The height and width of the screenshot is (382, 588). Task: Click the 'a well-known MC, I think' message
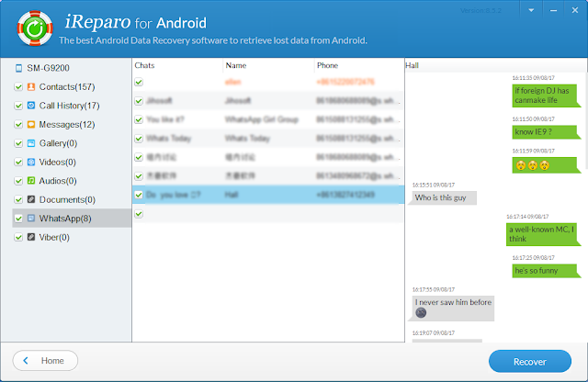coord(543,234)
